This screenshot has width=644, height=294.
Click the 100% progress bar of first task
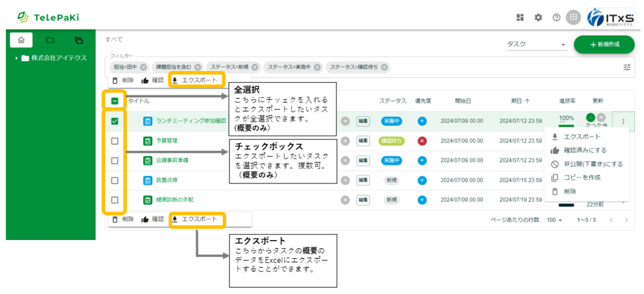click(566, 122)
